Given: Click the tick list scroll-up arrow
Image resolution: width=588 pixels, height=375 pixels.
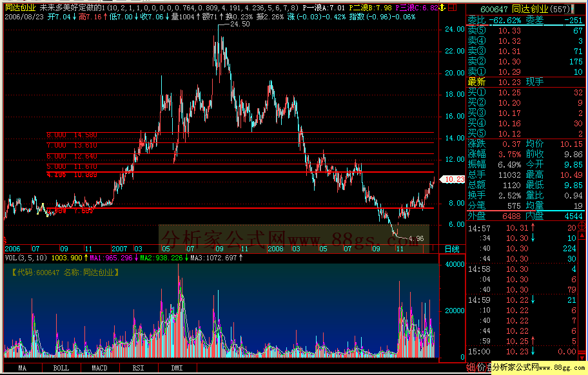Looking at the screenshot, I should pos(582,235).
